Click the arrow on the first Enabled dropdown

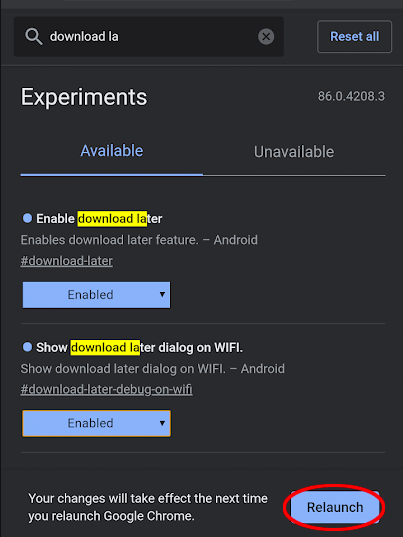(162, 295)
